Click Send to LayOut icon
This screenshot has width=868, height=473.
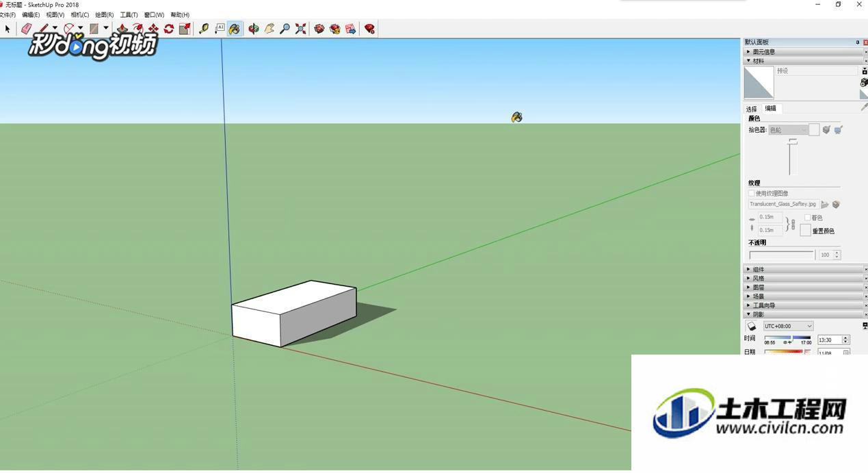coord(351,29)
